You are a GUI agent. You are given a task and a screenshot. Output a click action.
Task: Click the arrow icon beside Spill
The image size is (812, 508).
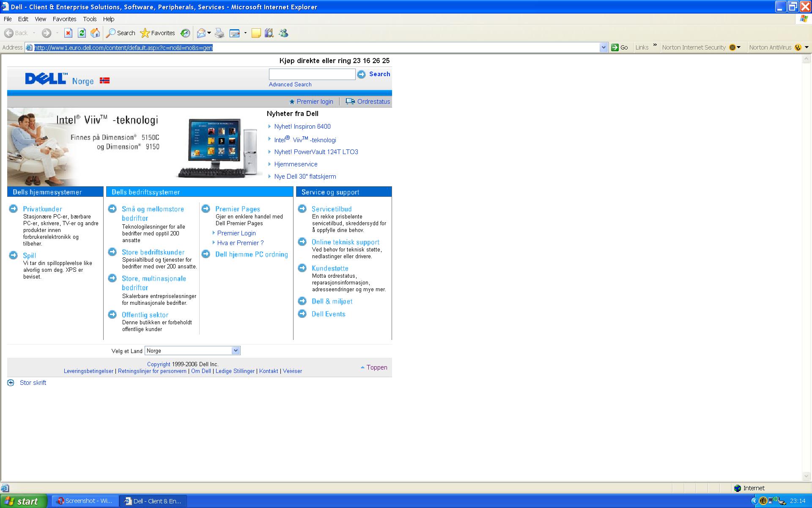[14, 255]
